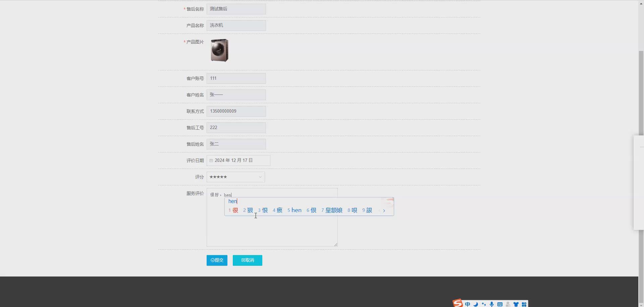Submit the form with 提交 button
This screenshot has height=307, width=644.
[217, 260]
